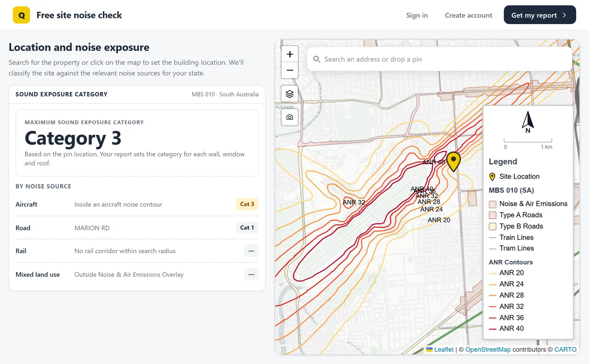This screenshot has width=589, height=364.
Task: Click the Tram Lines legend line sample
Action: click(493, 249)
